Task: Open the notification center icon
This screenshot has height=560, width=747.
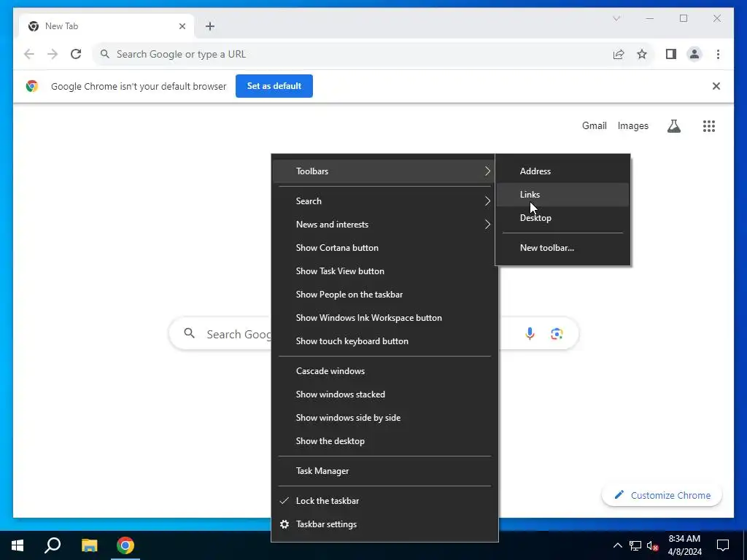Action: (723, 545)
